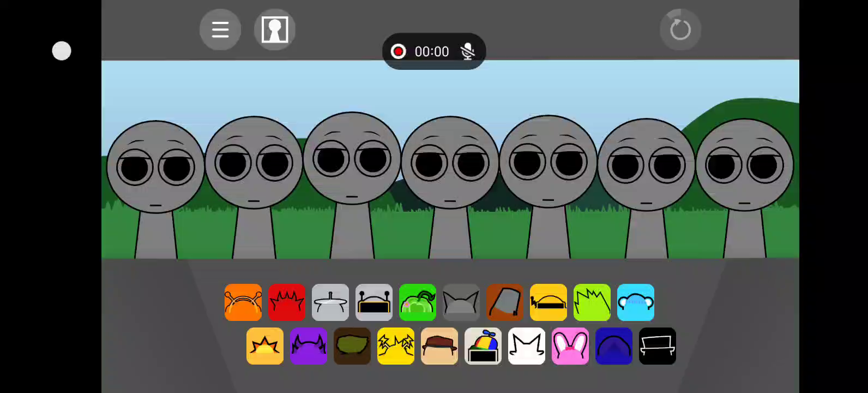The image size is (868, 393).
Task: Choose the white cat ears sound icon
Action: pyautogui.click(x=527, y=346)
